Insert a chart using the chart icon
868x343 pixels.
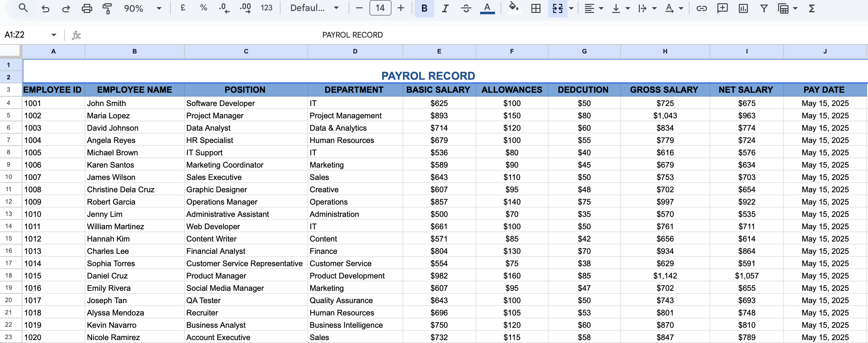[743, 8]
